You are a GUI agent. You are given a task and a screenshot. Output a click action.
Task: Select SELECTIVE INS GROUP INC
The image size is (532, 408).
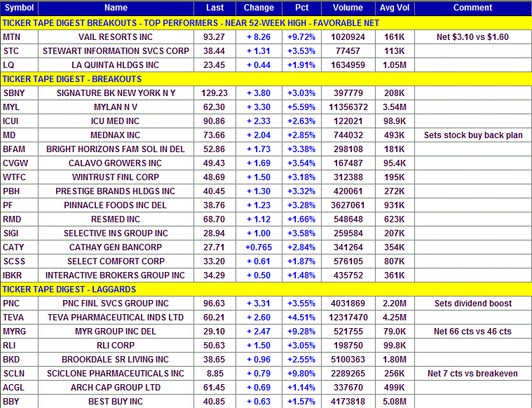click(116, 233)
